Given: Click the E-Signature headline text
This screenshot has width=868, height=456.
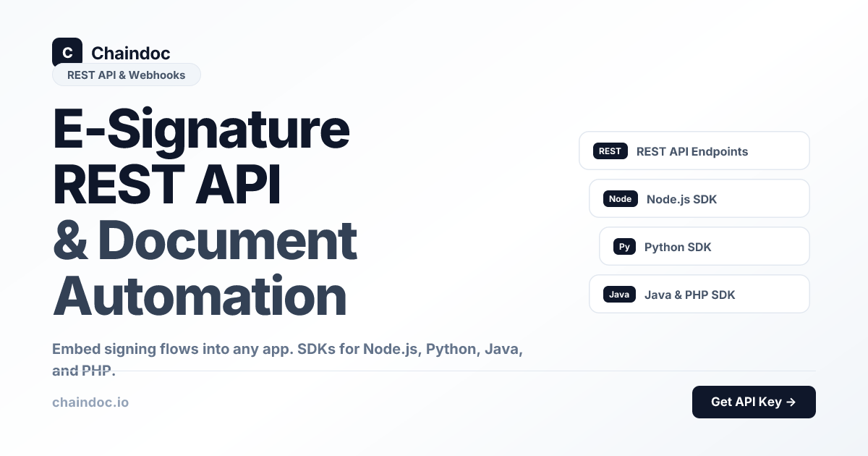Looking at the screenshot, I should (201, 130).
